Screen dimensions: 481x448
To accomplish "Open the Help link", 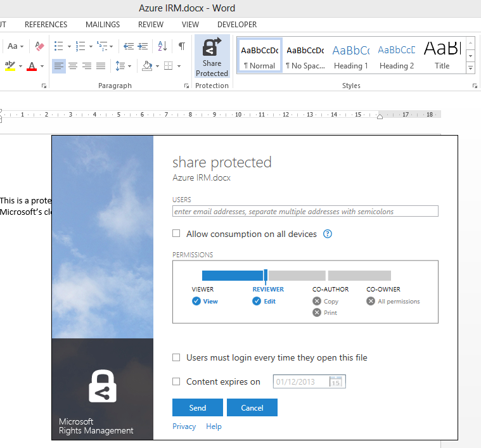I will coord(214,426).
